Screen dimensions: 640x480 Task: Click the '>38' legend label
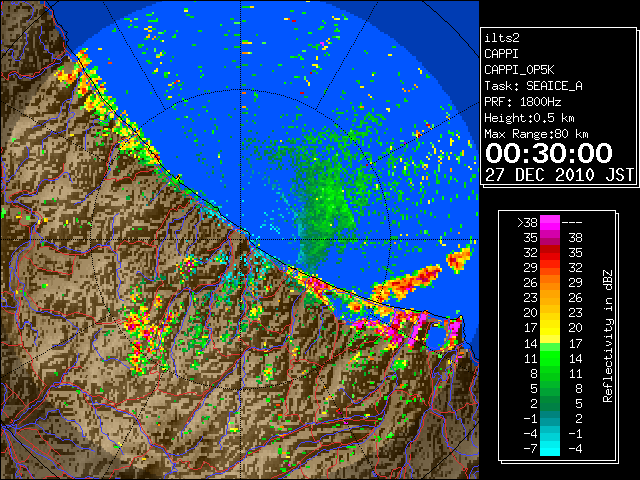pos(527,222)
